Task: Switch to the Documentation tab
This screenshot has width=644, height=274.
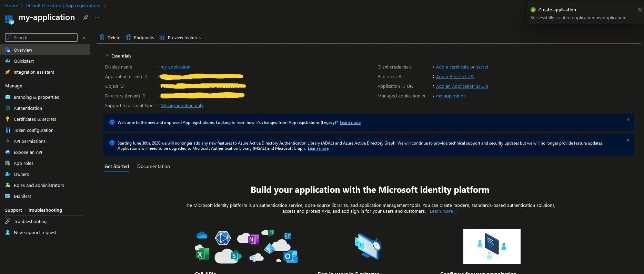Action: 153,166
